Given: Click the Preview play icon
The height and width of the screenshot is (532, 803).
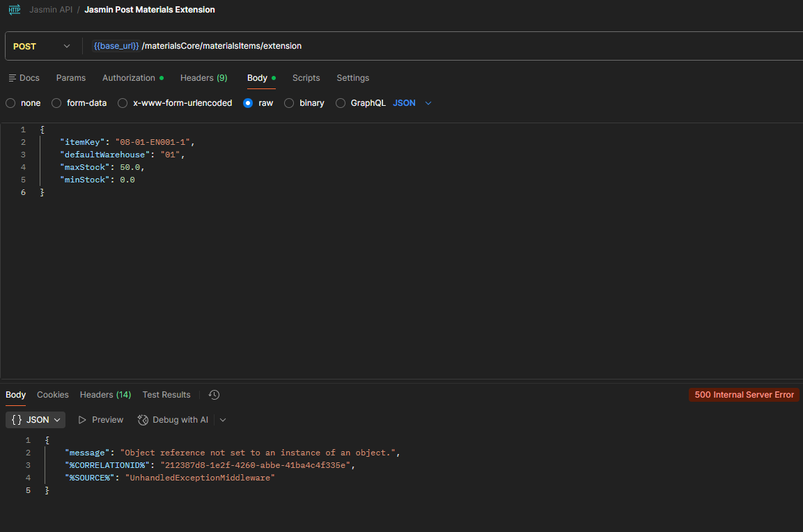Looking at the screenshot, I should pyautogui.click(x=82, y=420).
